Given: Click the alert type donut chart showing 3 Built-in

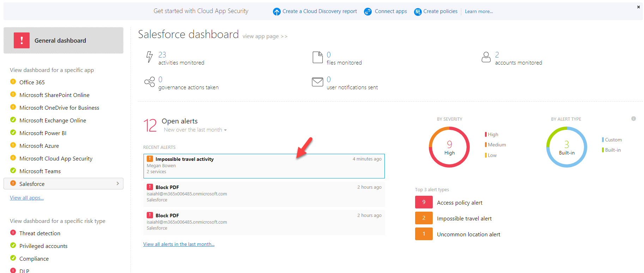Looking at the screenshot, I should (567, 147).
